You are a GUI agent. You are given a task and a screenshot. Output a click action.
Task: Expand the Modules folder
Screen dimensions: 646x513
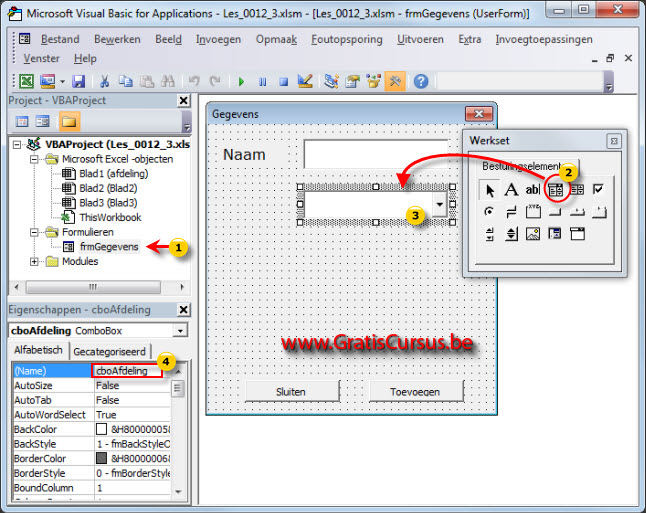tap(34, 262)
